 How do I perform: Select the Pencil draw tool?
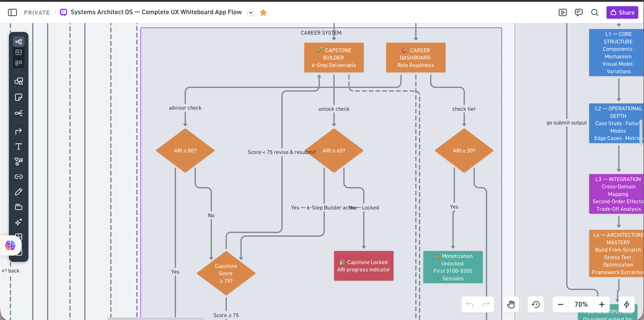[x=19, y=191]
